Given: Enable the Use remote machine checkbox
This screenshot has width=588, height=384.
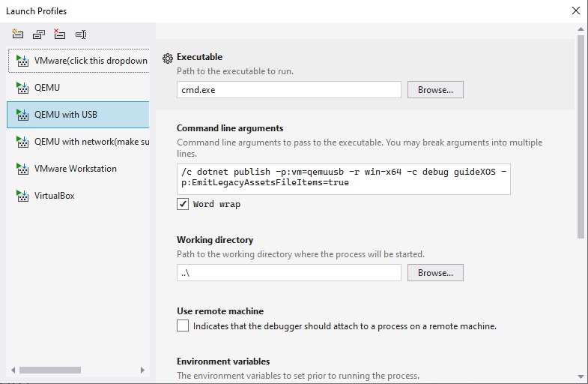Looking at the screenshot, I should coord(183,326).
